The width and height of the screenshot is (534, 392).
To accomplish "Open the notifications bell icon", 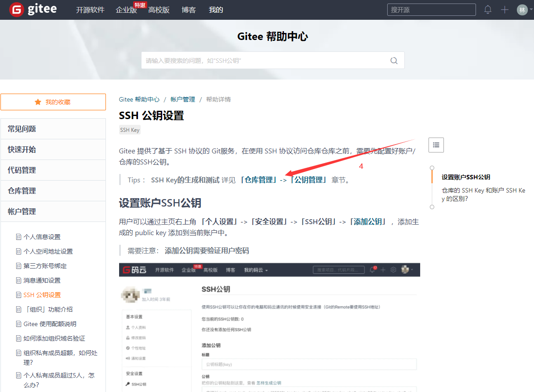I will coord(488,10).
